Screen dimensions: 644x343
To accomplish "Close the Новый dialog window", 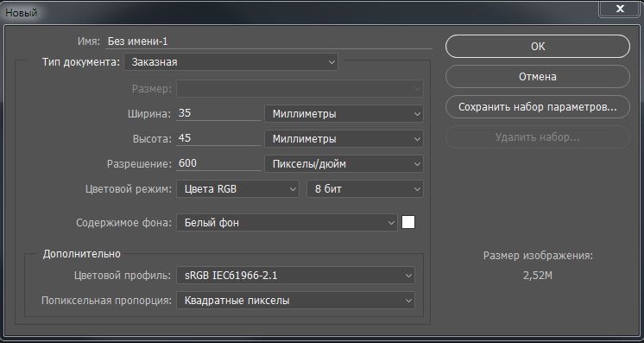I will point(620,9).
